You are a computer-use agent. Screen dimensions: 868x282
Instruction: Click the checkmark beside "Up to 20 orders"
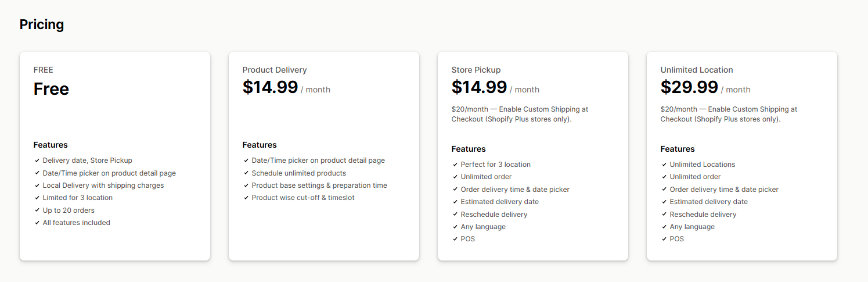(37, 210)
